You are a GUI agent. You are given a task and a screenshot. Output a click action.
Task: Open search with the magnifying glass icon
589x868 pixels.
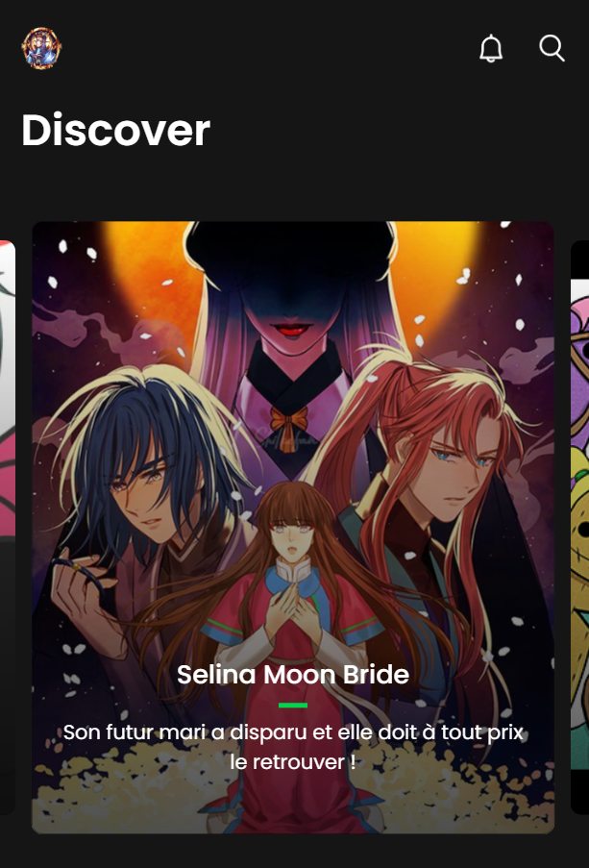[552, 48]
